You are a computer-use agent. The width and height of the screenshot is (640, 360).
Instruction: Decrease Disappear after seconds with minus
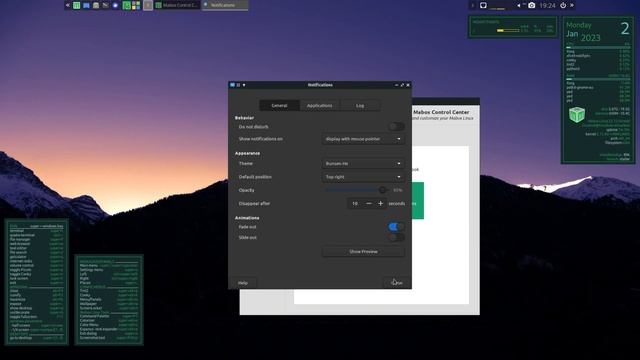(x=369, y=203)
